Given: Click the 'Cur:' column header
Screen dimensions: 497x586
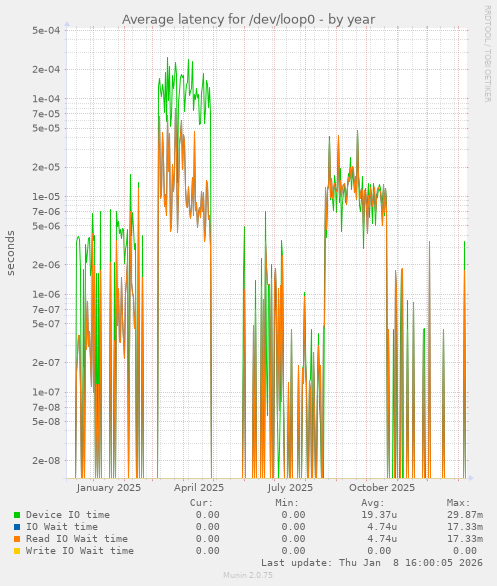Looking at the screenshot, I should [201, 503].
